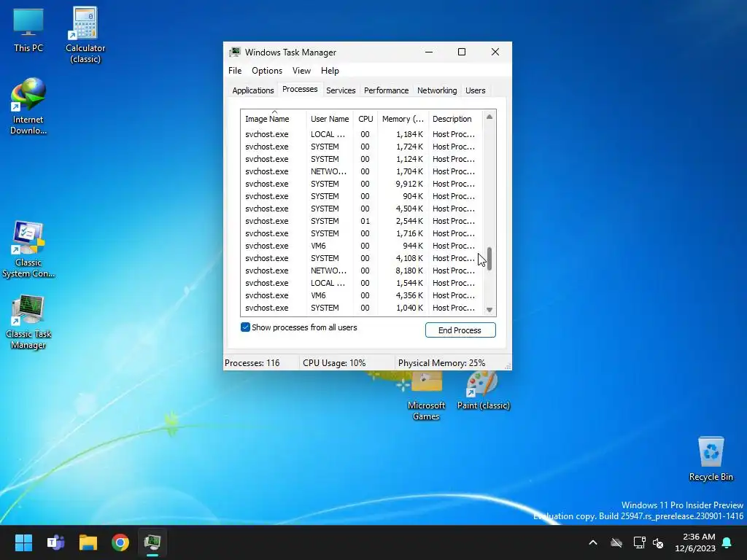Viewport: 747px width, 560px height.
Task: Click CPU Usage: 10% status text
Action: (x=334, y=363)
